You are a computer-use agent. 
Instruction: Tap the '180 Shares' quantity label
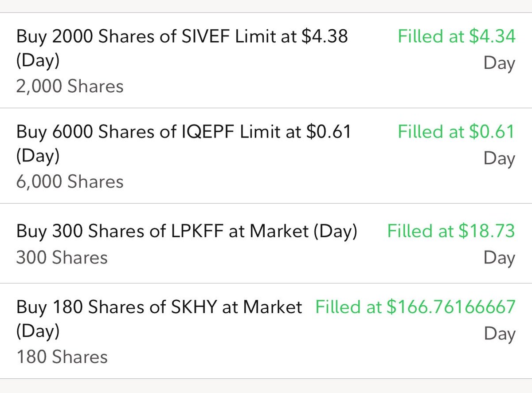point(62,357)
